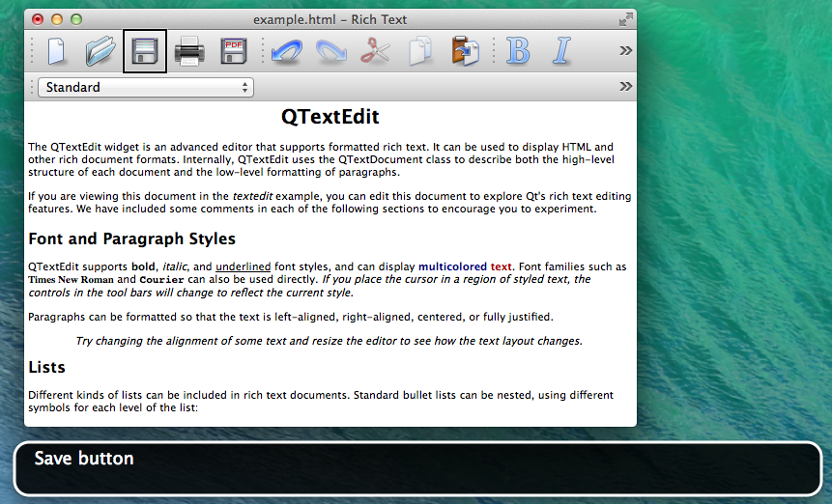Expand the style toolbar overflow chevron
832x504 pixels.
coord(625,87)
